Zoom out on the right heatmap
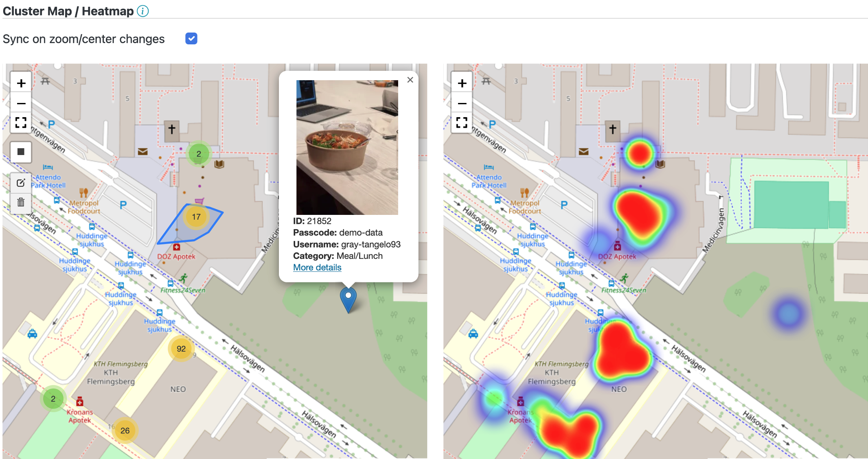Screen dimensions: 868x459 (x=462, y=103)
